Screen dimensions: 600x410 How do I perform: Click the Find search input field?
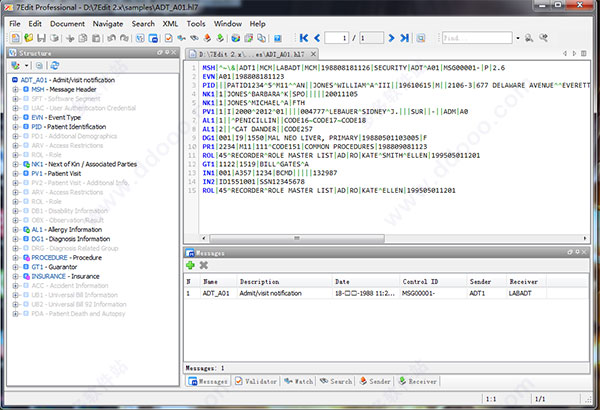[x=477, y=38]
